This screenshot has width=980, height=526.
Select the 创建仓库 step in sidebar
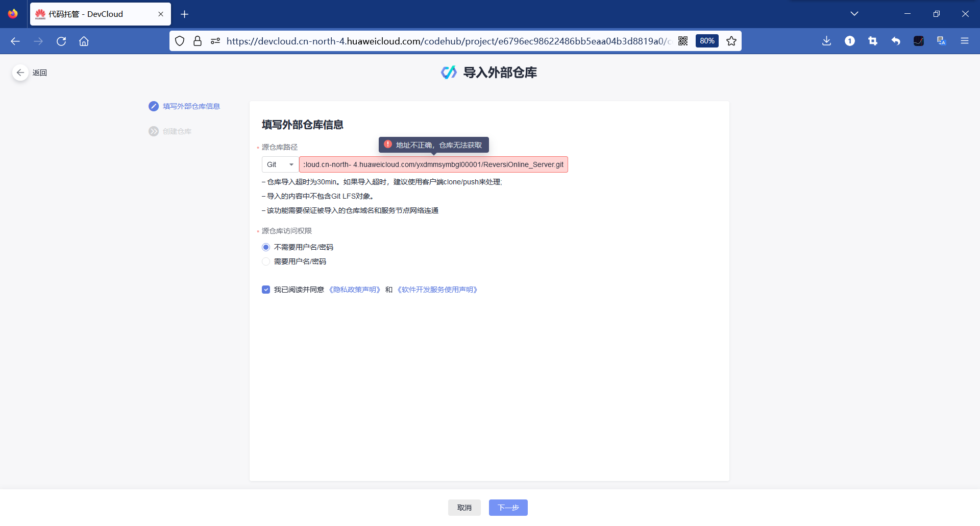pos(177,131)
